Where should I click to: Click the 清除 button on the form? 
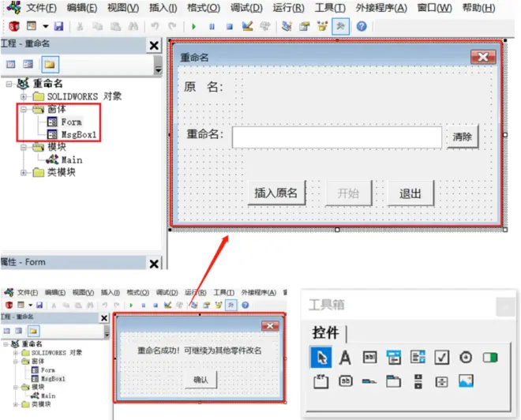[x=462, y=137]
